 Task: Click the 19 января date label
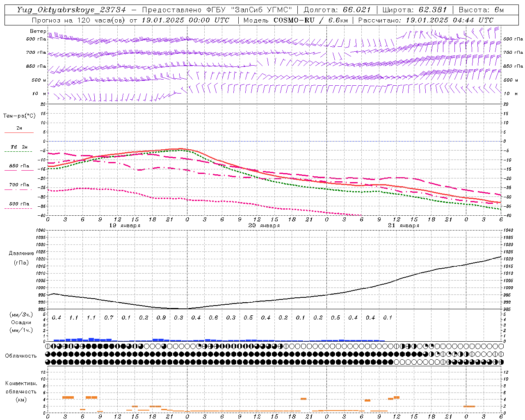tap(125, 226)
